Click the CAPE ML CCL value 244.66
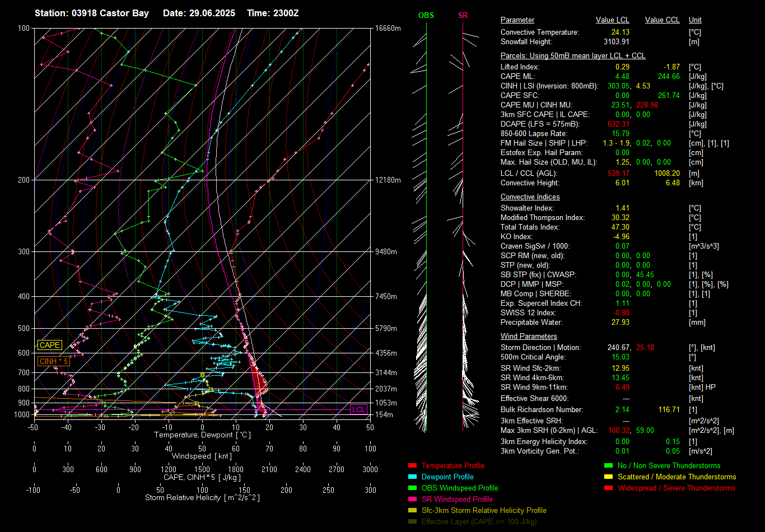Viewport: 765px width, 532px height. point(669,76)
